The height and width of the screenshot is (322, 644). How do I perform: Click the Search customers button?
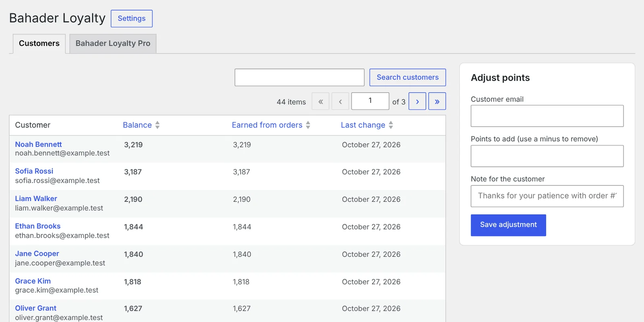pos(408,77)
